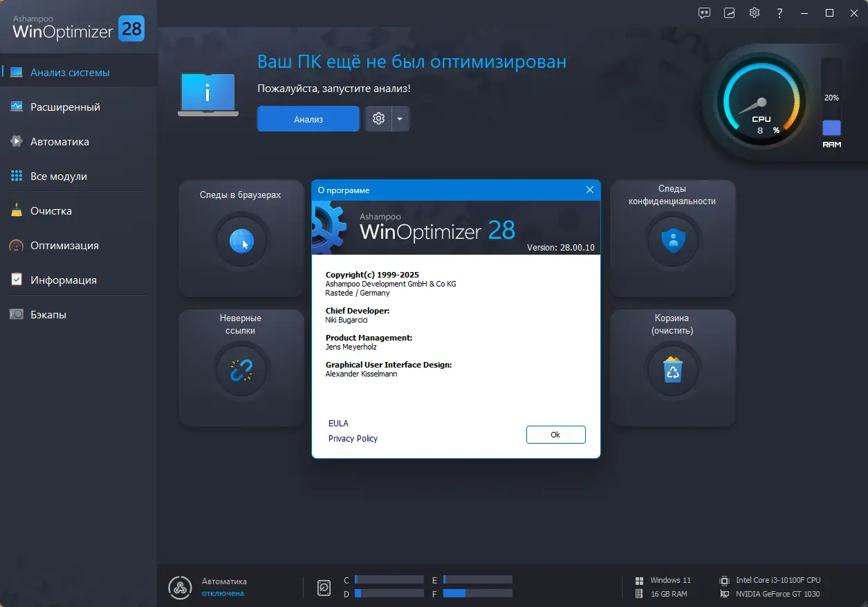The width and height of the screenshot is (868, 607).
Task: Open settings gear in the title bar
Action: point(754,12)
